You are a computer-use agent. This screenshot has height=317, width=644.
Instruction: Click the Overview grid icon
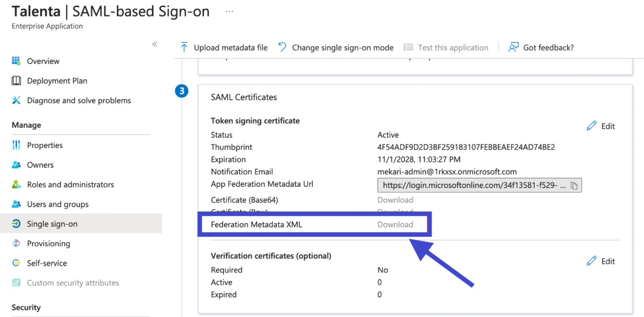coord(16,61)
